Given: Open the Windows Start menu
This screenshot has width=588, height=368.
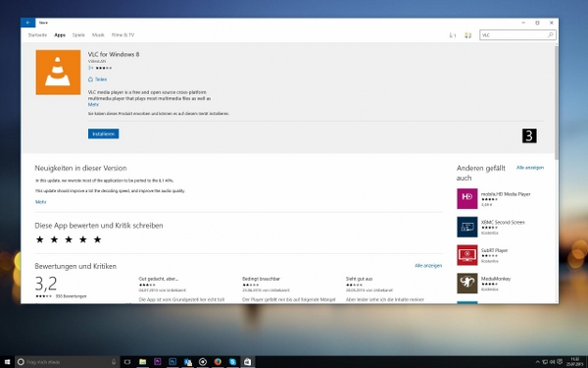Looking at the screenshot, I should coord(7,362).
